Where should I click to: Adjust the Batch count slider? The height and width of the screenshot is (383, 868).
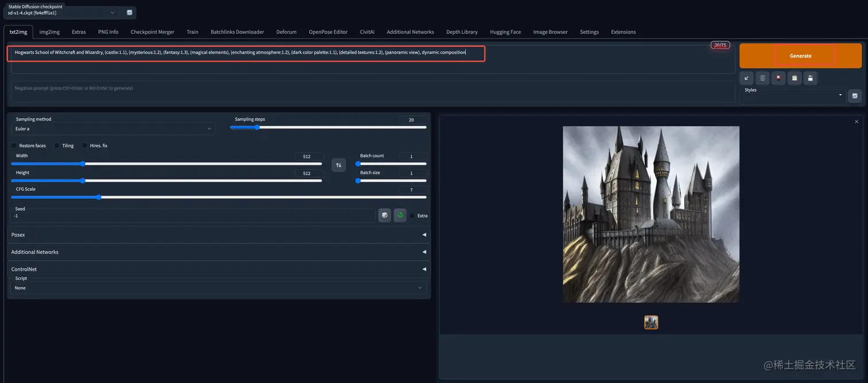(392, 164)
